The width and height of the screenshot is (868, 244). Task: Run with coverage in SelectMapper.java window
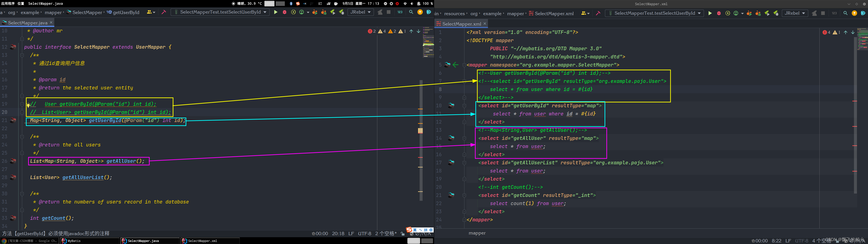[293, 12]
